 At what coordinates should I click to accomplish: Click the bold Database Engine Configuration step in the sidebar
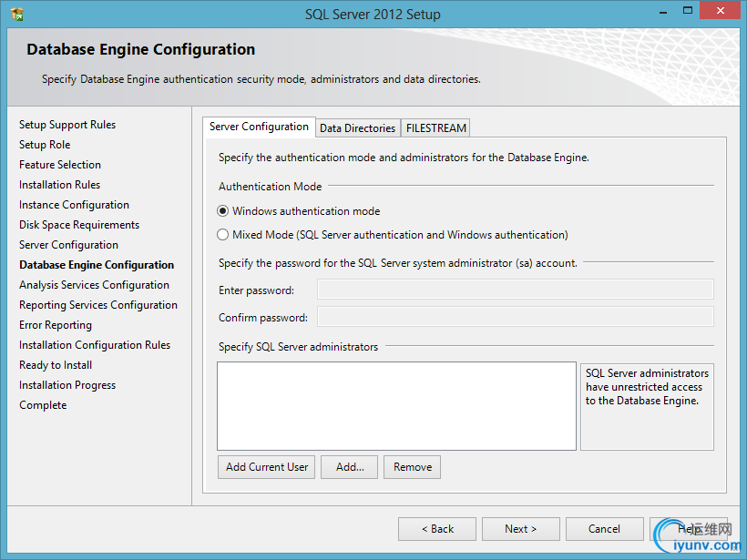[97, 265]
